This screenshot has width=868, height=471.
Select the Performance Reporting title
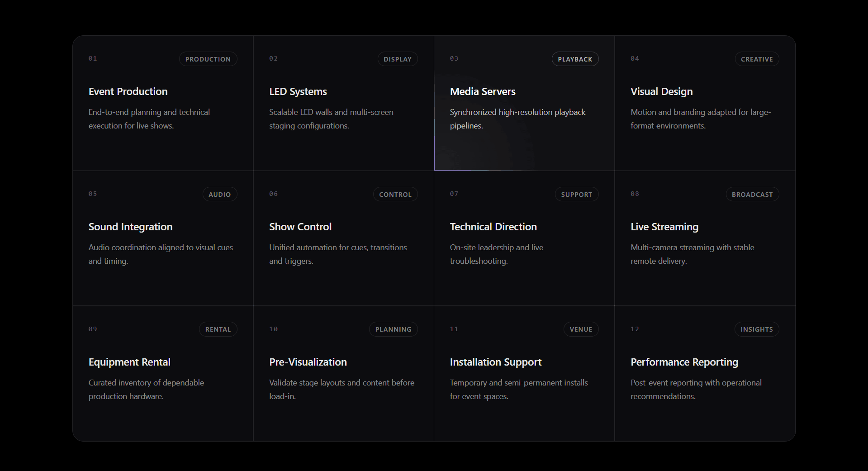(684, 362)
